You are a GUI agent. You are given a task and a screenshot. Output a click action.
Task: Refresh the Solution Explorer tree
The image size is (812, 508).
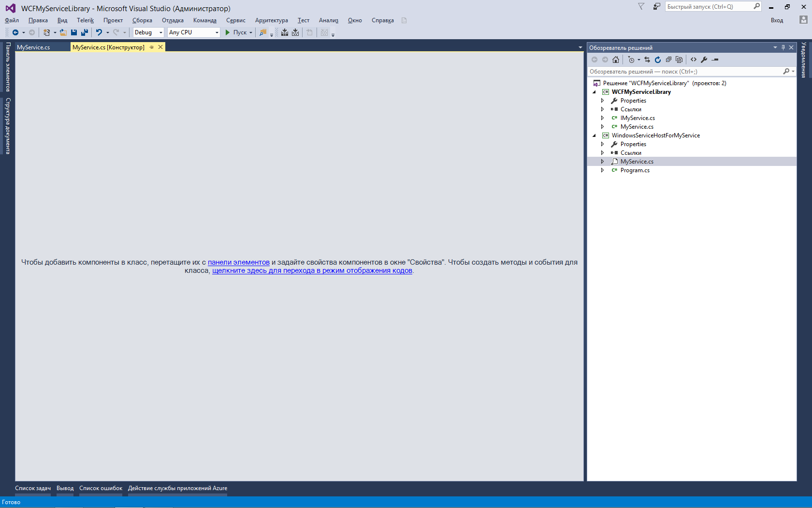[658, 60]
